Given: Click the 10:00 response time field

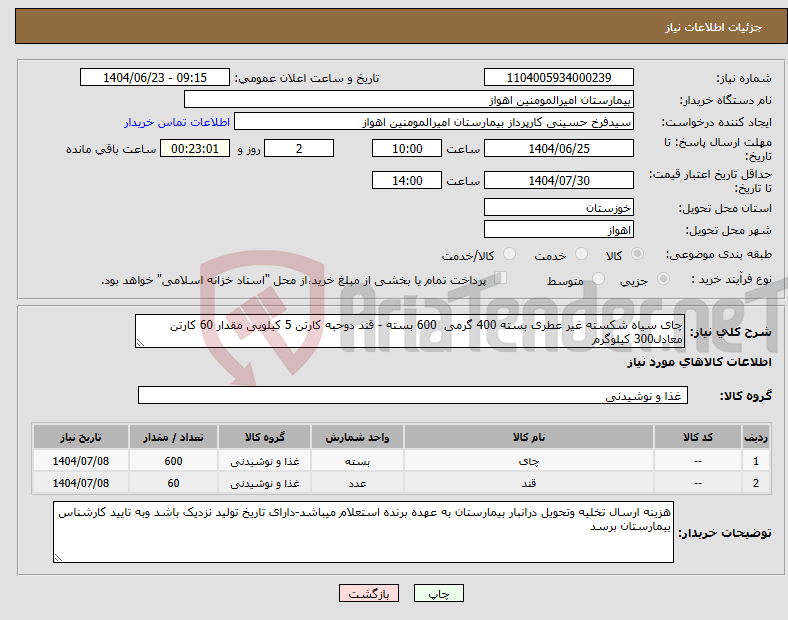Looking at the screenshot, I should point(405,149).
